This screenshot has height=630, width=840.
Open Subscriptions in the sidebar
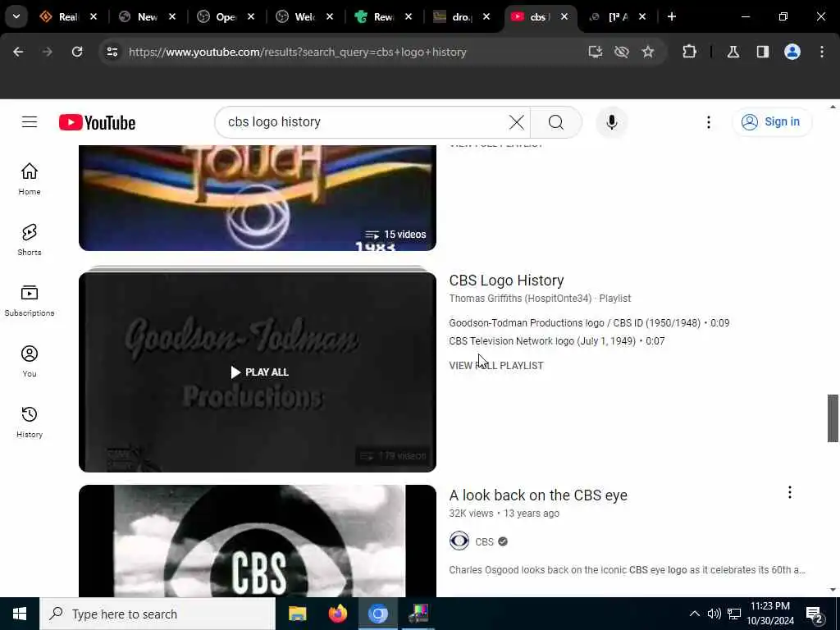point(30,300)
